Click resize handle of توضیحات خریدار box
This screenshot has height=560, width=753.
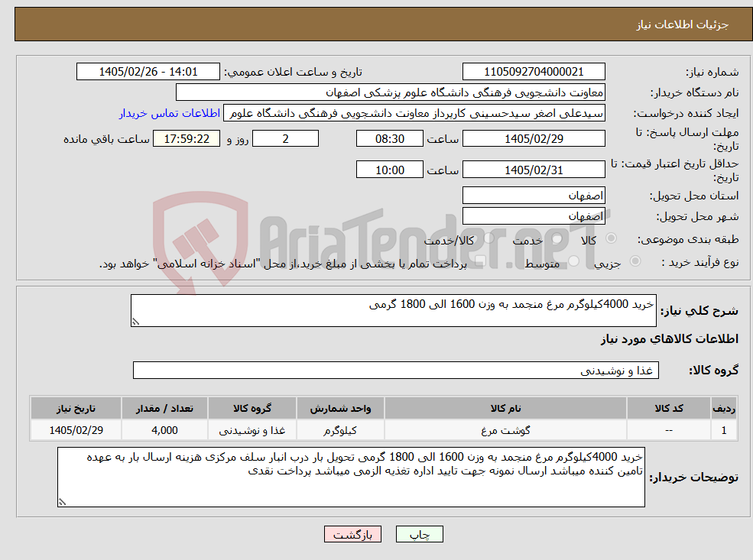(62, 502)
